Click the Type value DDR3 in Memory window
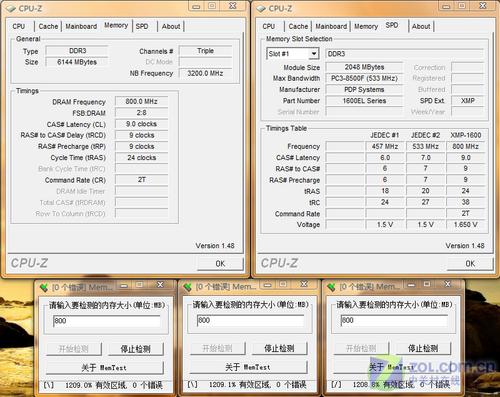Image resolution: width=500 pixels, height=397 pixels. (x=77, y=51)
